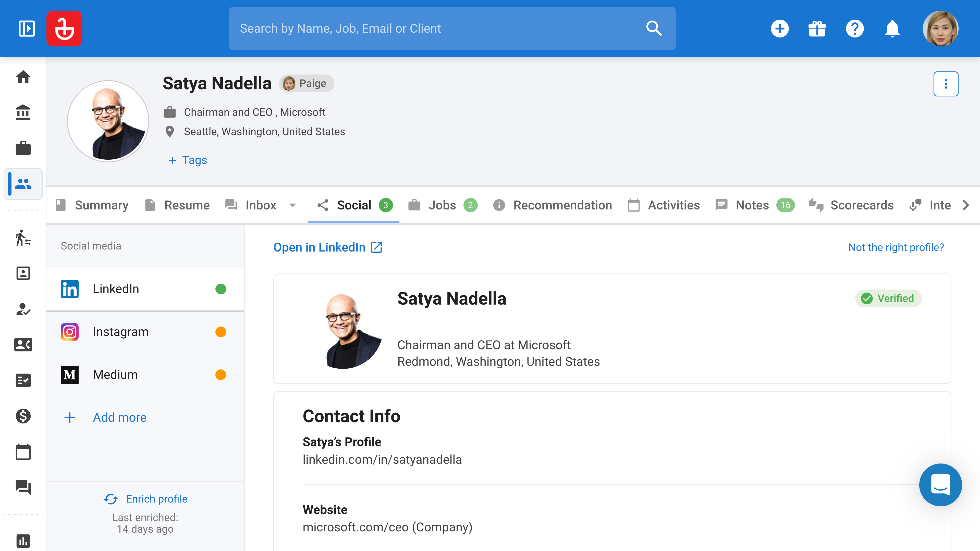
Task: Open the calendar sidebar icon
Action: coord(23,452)
